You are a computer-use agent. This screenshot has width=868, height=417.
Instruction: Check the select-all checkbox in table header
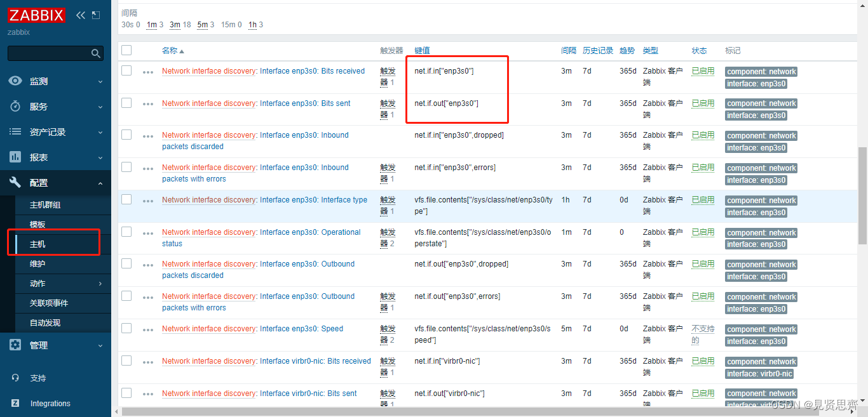(x=126, y=50)
